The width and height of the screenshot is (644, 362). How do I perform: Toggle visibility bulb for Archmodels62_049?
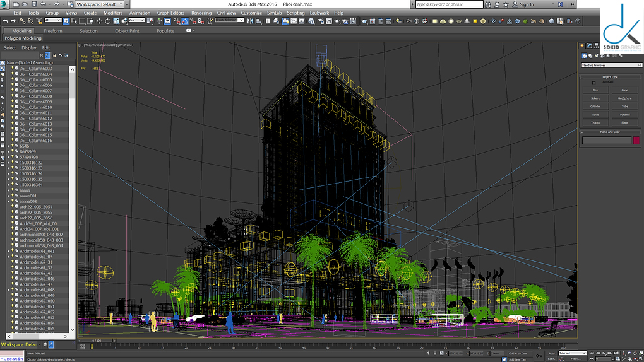[13, 295]
